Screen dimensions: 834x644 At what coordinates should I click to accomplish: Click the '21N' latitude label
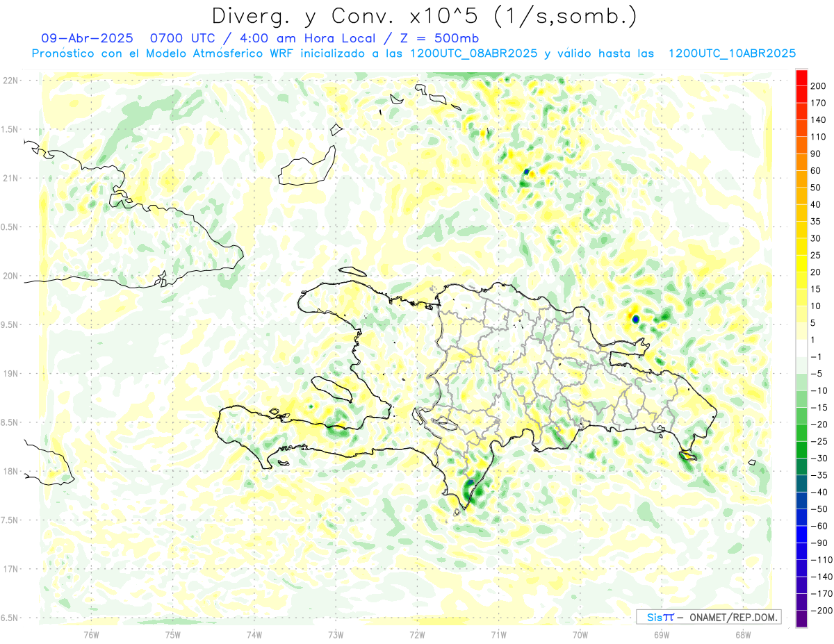tap(10, 178)
